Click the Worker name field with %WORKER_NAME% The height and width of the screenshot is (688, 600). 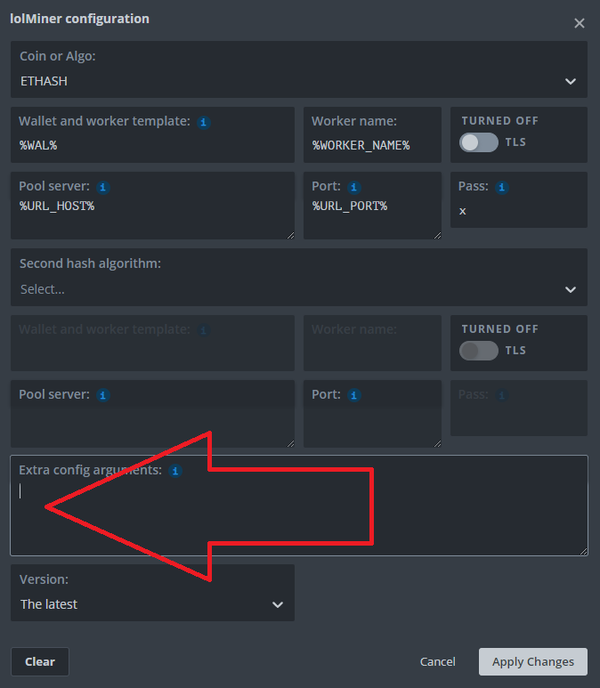[x=372, y=146]
